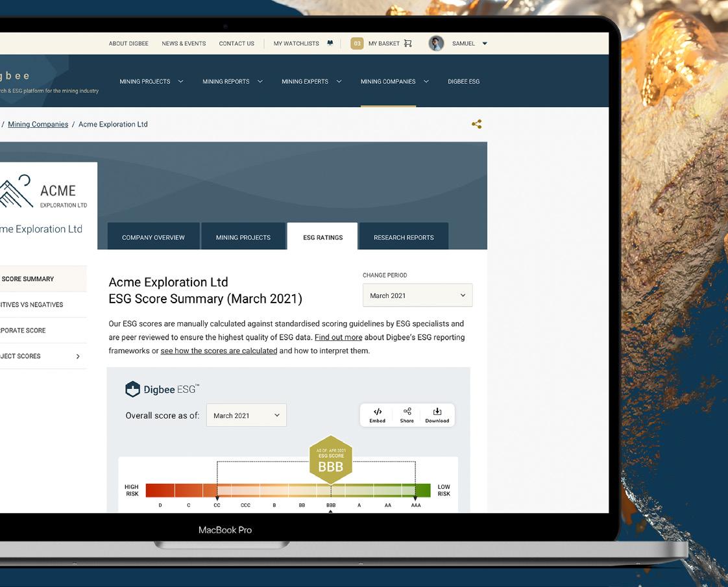Open the Digbee ESG nav item
This screenshot has height=587, width=728.
[463, 81]
